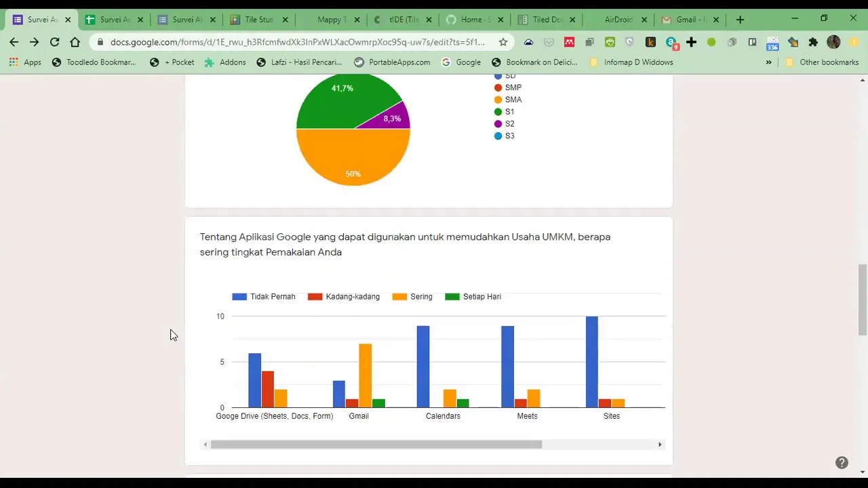Click the orange Gmail 'Sering' bar
Image resolution: width=868 pixels, height=488 pixels.
[x=365, y=376]
